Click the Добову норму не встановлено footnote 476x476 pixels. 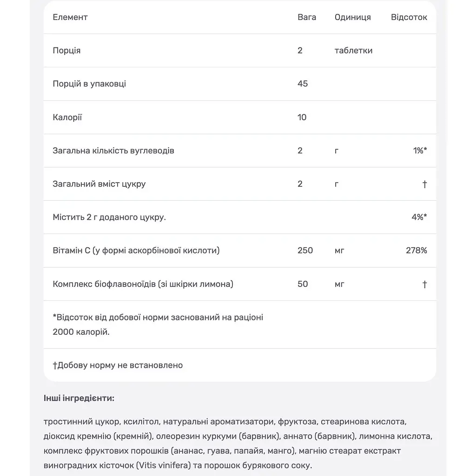(118, 365)
